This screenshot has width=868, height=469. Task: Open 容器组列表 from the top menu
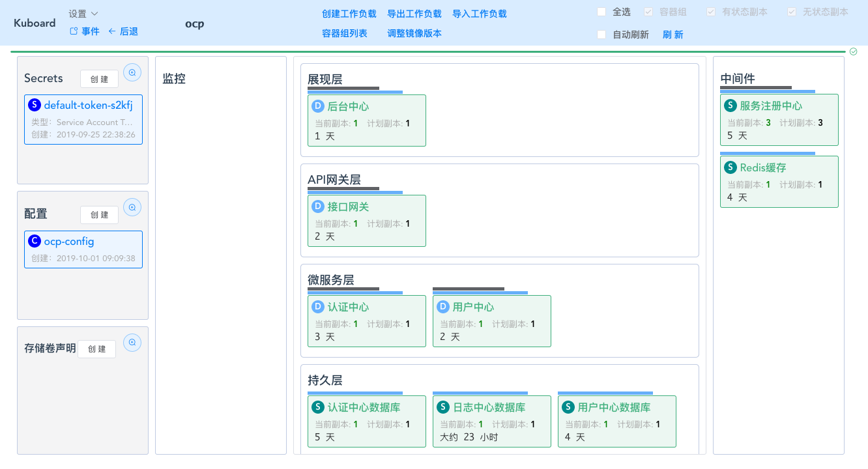pos(345,33)
